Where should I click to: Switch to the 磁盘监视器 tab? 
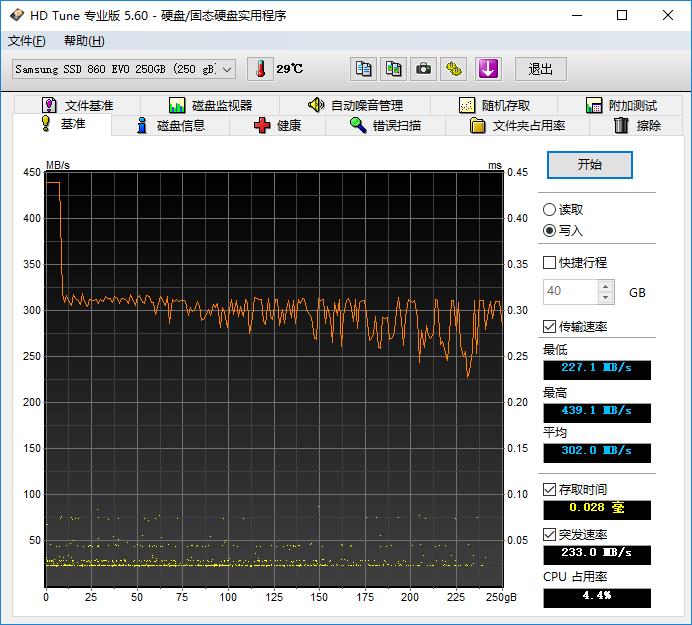click(211, 105)
